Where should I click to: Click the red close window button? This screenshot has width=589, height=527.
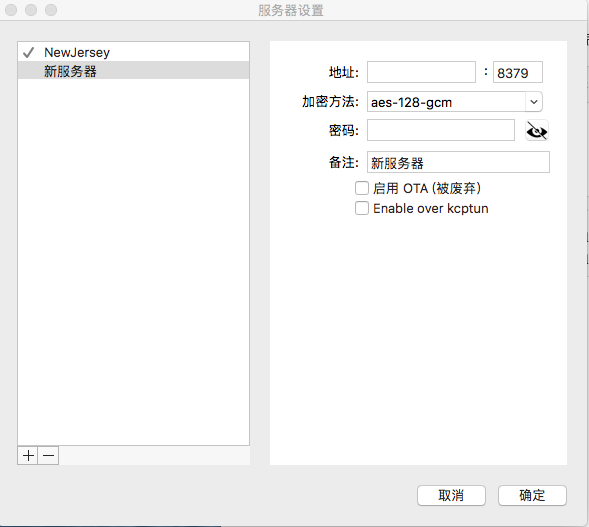click(x=11, y=10)
